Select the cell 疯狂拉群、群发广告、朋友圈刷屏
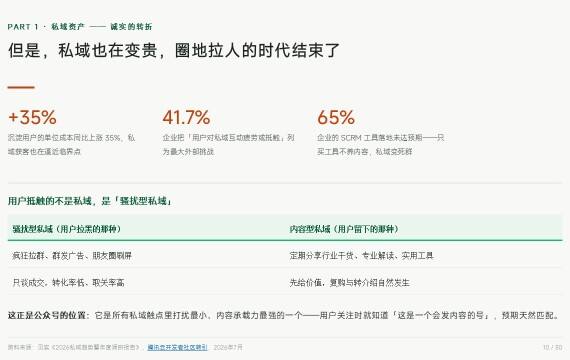The image size is (570, 360). (x=72, y=256)
